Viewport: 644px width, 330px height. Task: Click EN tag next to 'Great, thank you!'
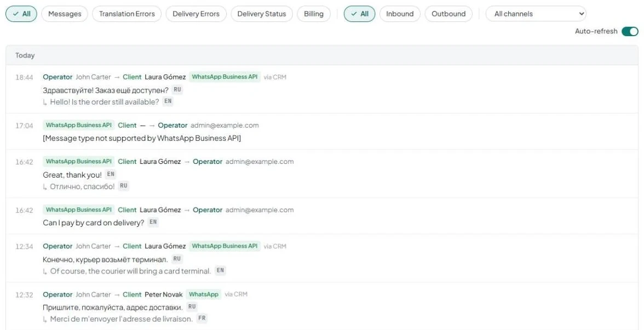[x=111, y=174]
